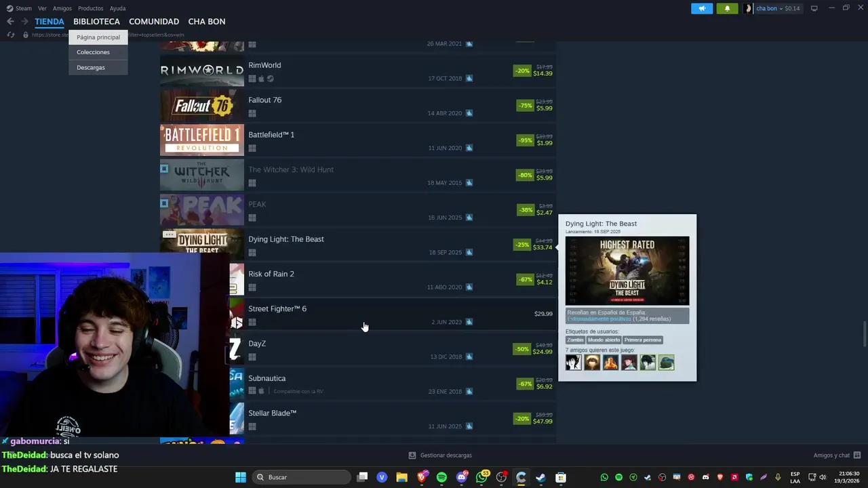
Task: Switch to COMUNIDAD tab
Action: click(x=154, y=22)
